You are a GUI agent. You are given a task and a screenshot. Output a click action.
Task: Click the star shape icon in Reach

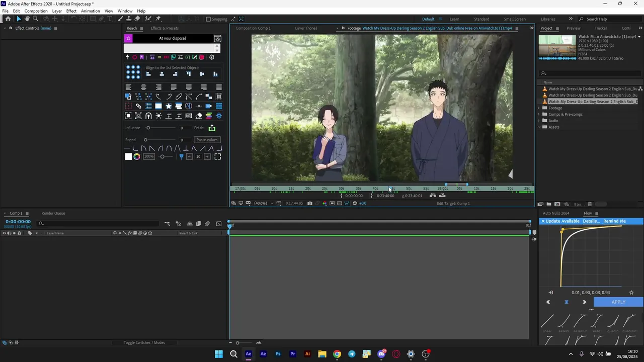169,106
